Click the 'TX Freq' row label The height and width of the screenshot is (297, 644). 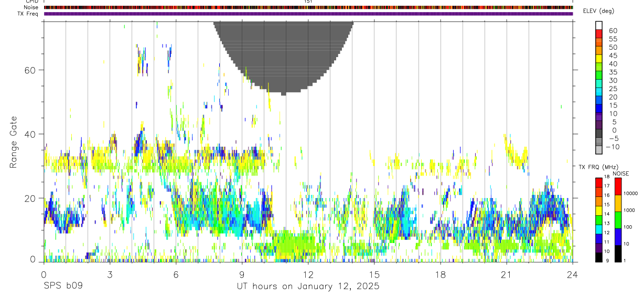(x=28, y=14)
